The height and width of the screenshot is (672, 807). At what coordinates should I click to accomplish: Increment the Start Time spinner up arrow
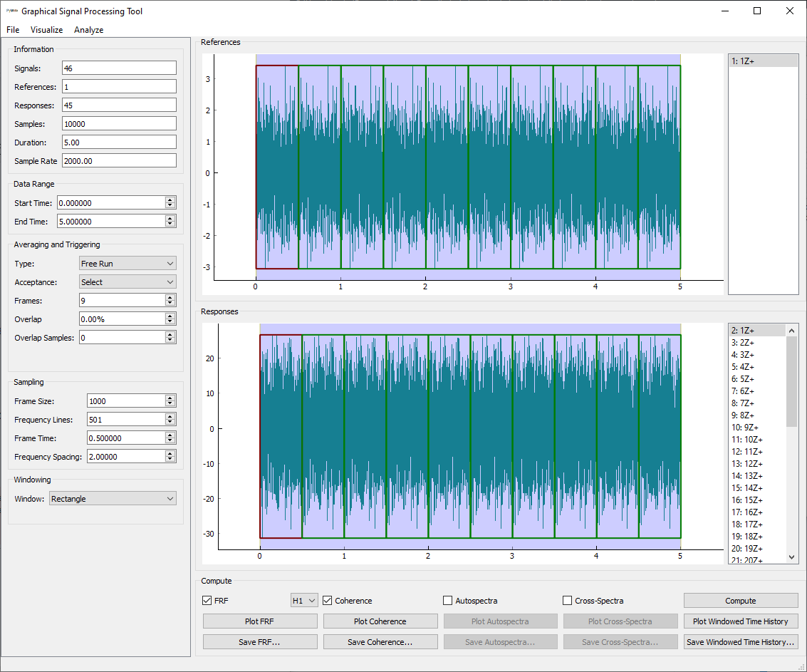tap(170, 200)
